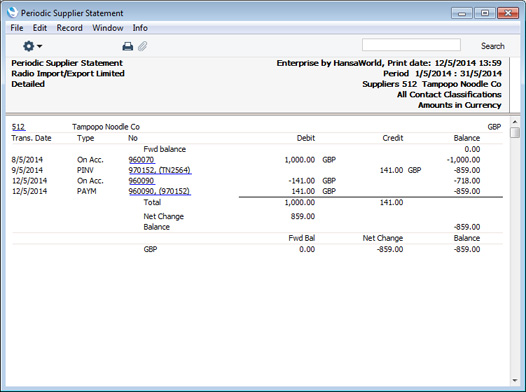Screen dimensions: 526x392
Task: Open supplier link 512
Action: pyautogui.click(x=18, y=127)
